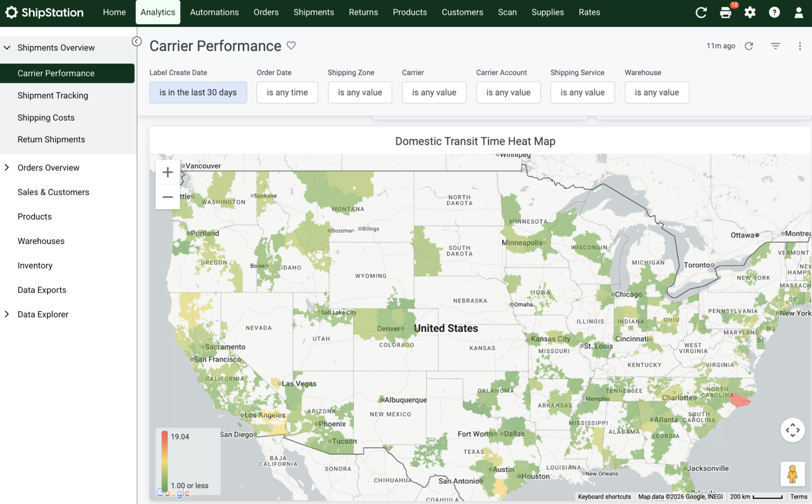Open the settings gear icon

tap(750, 13)
